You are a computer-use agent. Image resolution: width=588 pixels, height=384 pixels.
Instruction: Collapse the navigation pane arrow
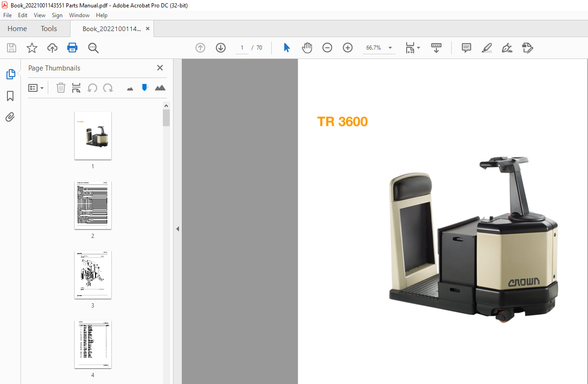(x=177, y=229)
